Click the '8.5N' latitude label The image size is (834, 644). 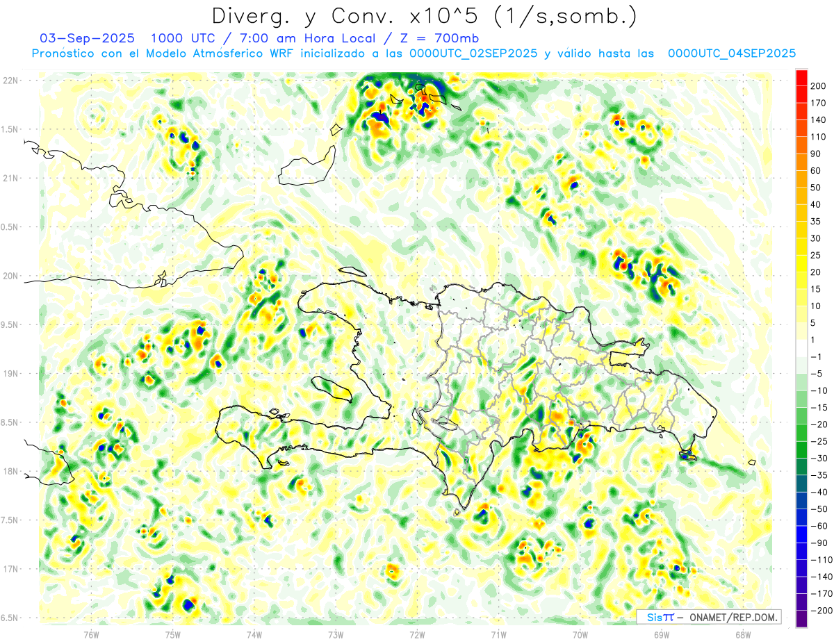point(10,422)
